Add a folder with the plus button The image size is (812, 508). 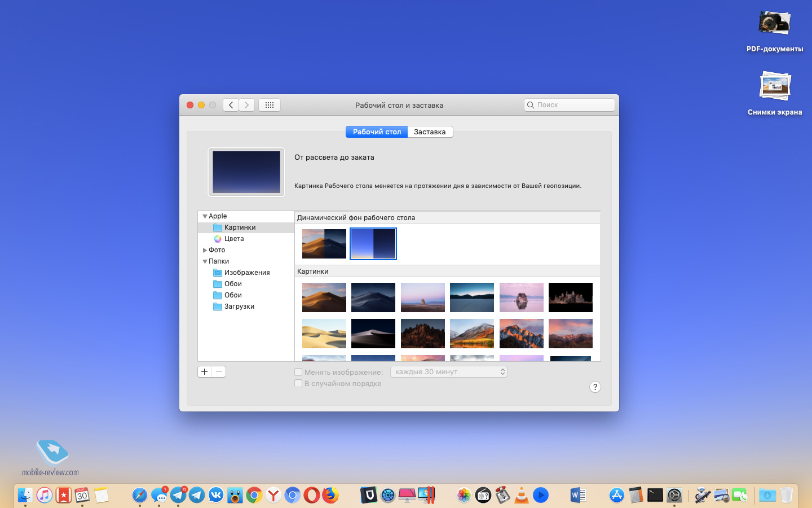(x=205, y=371)
